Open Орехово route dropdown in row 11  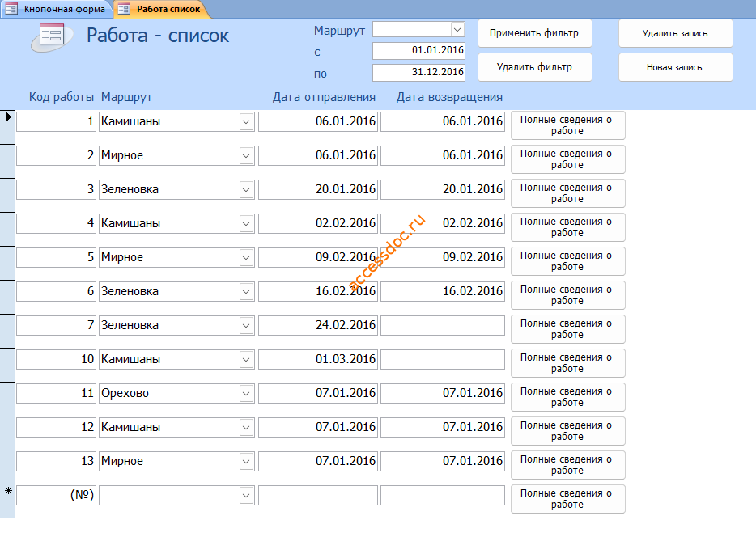point(246,394)
